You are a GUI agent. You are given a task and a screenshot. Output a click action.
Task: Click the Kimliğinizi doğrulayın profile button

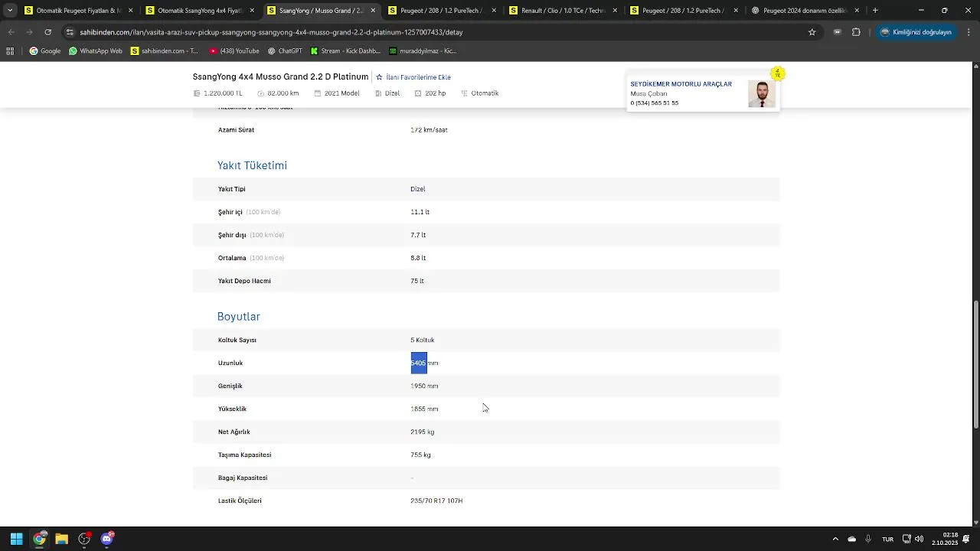pos(916,32)
